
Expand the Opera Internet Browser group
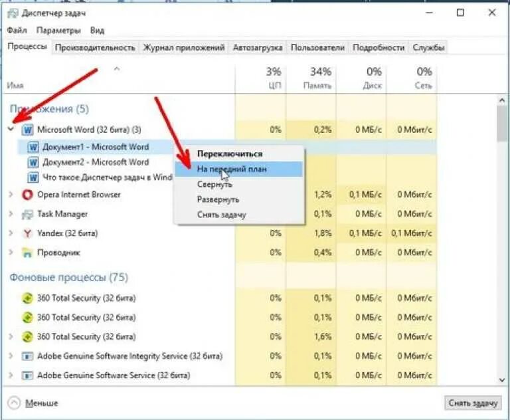[x=11, y=194]
